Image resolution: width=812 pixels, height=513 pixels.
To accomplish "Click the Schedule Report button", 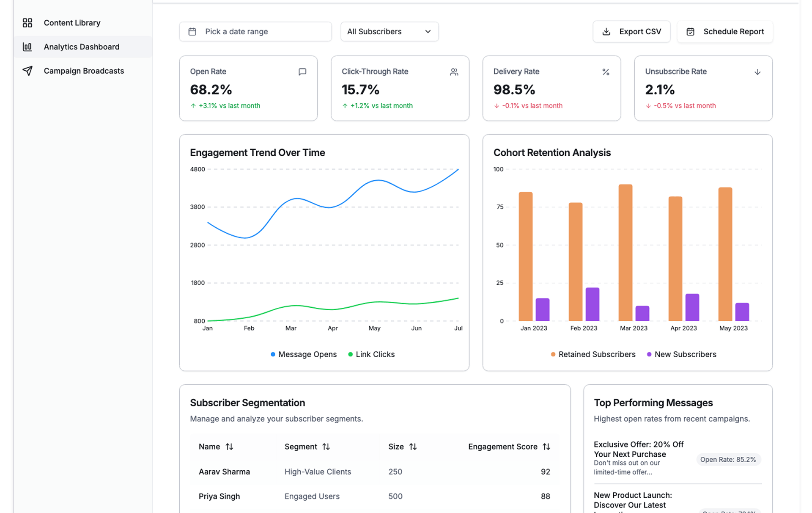I will point(725,32).
